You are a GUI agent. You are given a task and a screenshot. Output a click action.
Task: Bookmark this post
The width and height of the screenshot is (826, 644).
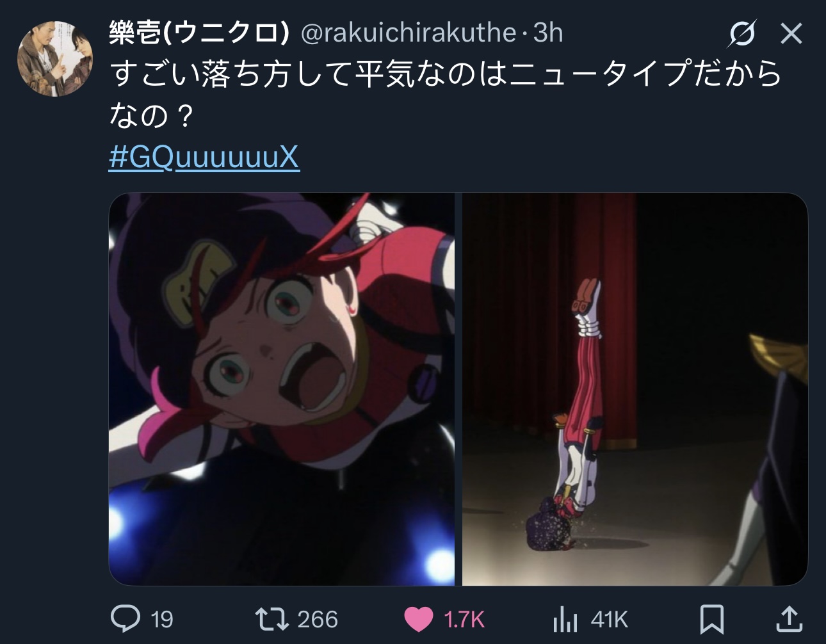tap(711, 619)
